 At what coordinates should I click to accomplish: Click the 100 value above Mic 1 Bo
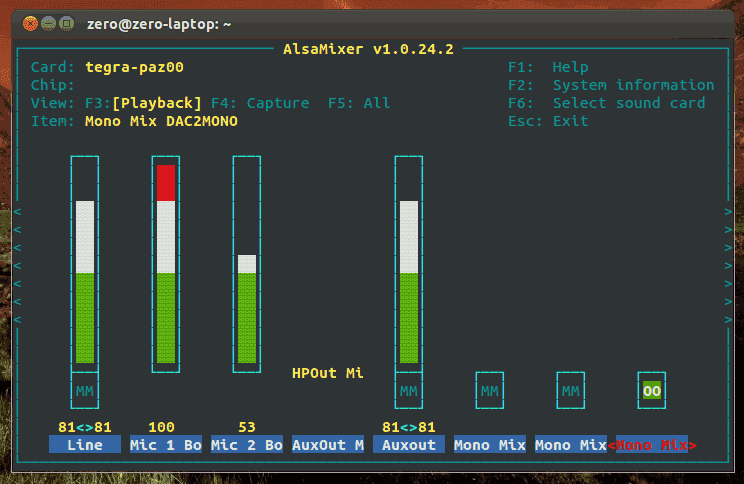pyautogui.click(x=161, y=427)
